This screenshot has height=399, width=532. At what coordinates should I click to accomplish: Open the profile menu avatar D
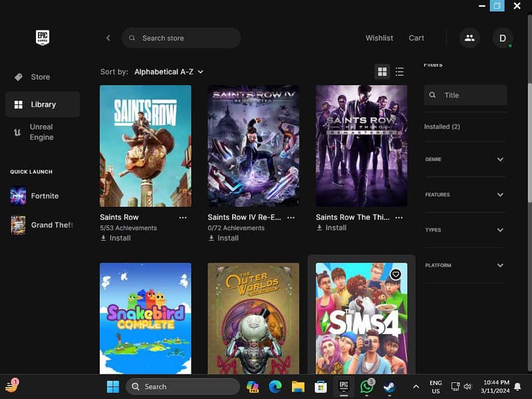[x=503, y=38]
